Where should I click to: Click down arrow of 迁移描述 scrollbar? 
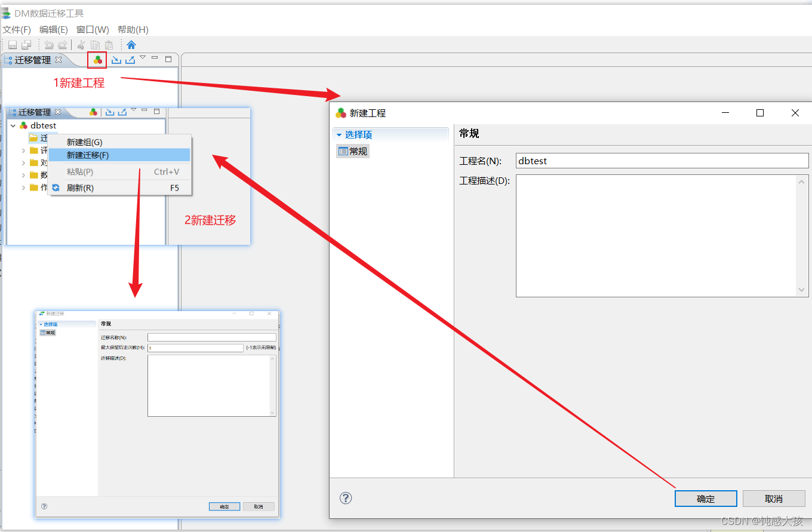(x=273, y=413)
